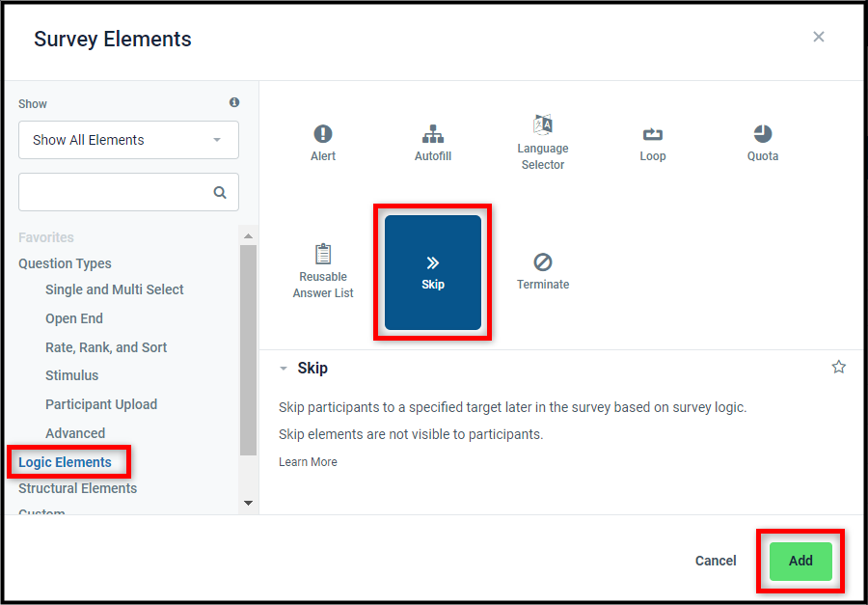Choose the Reusable Answer List element
Screen dimensions: 868x605
[x=323, y=271]
